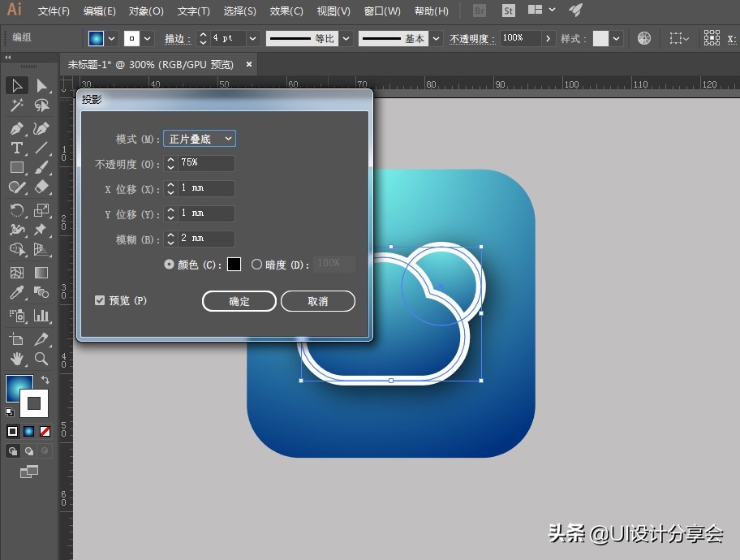Toggle the 预览 preview checkbox
Viewport: 740px width, 560px height.
100,301
